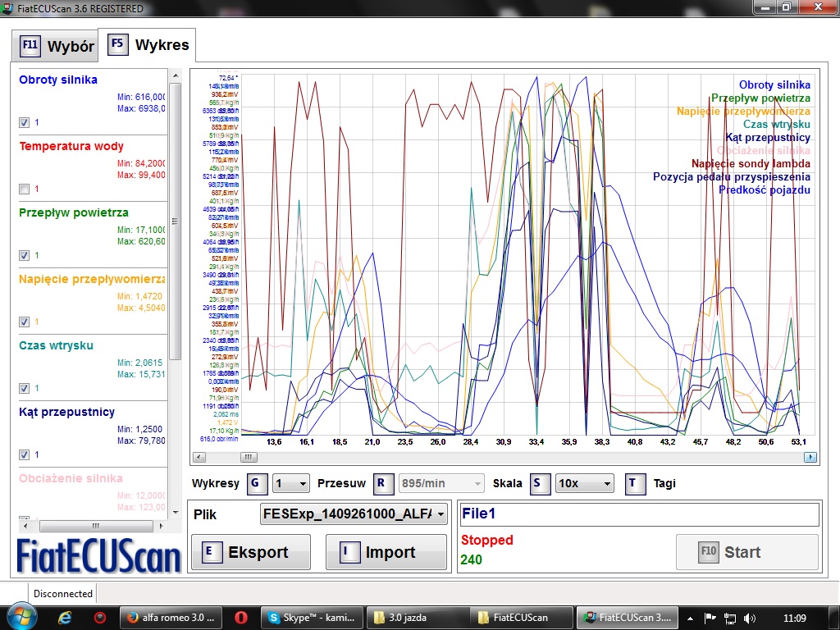Click the G key icon beside Wykresy

tap(258, 483)
